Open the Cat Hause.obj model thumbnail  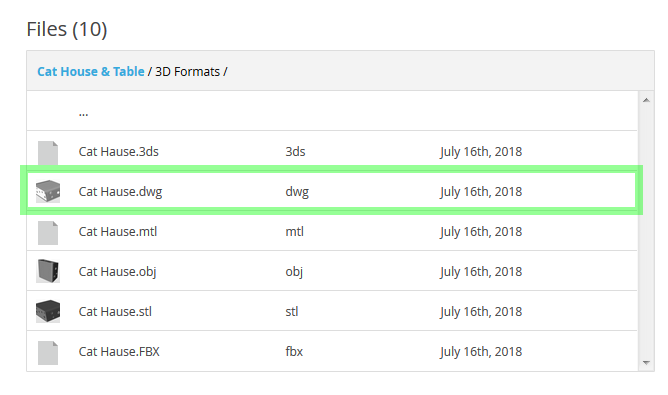click(x=48, y=271)
